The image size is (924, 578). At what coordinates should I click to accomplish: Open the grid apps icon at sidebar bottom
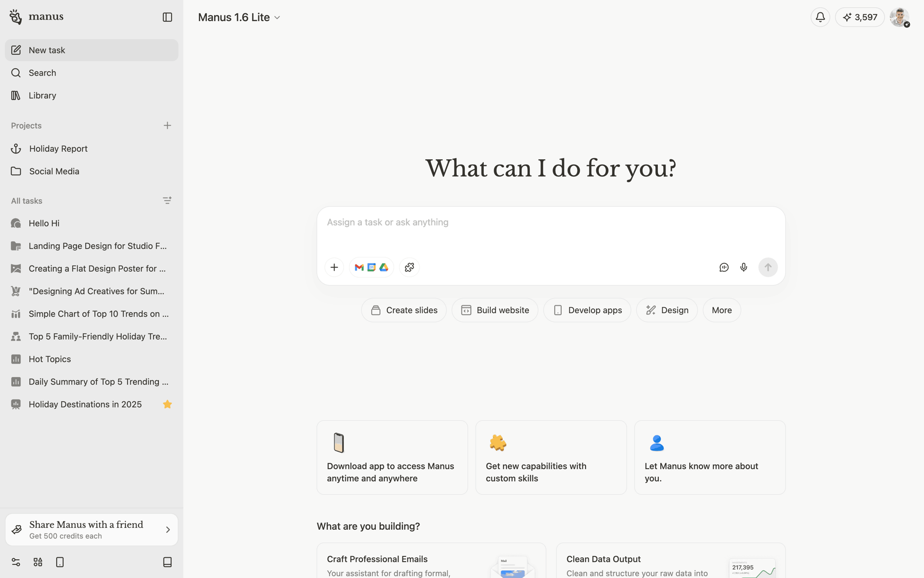click(x=38, y=562)
